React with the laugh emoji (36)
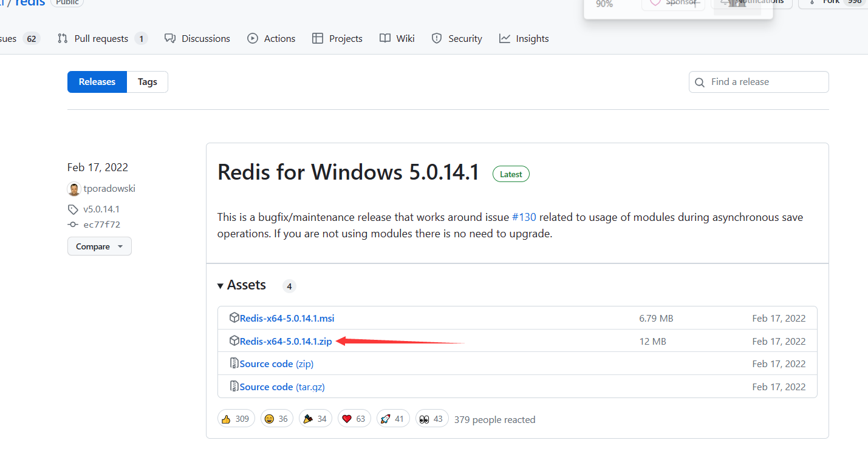The image size is (868, 460). coord(277,419)
